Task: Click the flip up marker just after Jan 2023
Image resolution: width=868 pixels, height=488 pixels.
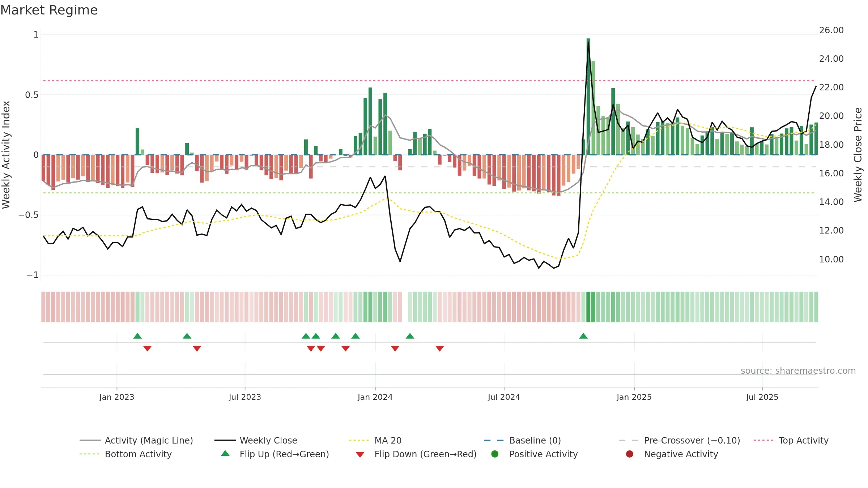Action: [137, 336]
